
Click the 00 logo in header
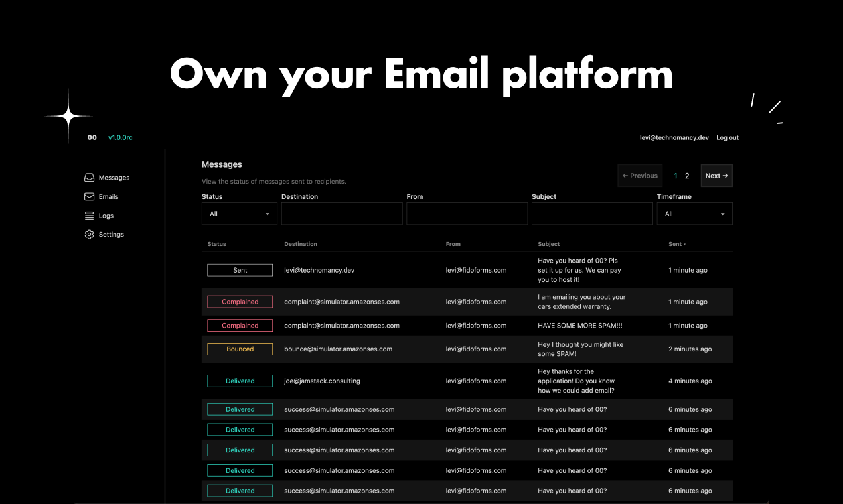point(92,137)
